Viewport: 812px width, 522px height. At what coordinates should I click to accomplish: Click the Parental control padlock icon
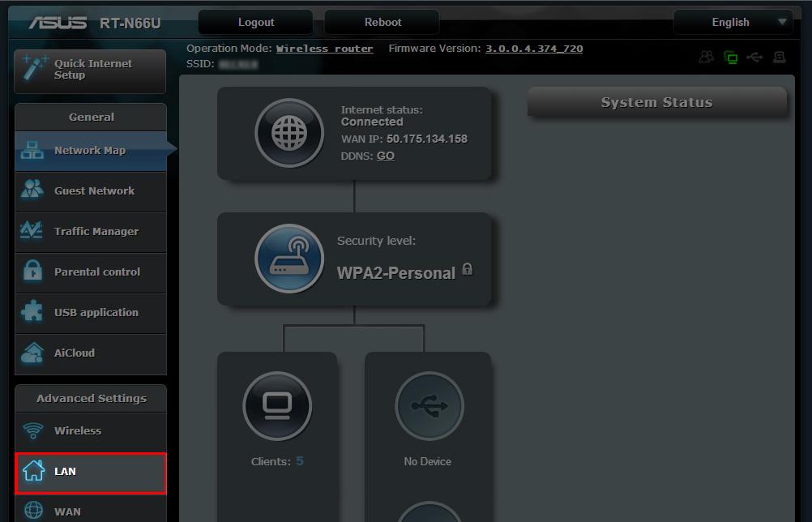(x=32, y=271)
